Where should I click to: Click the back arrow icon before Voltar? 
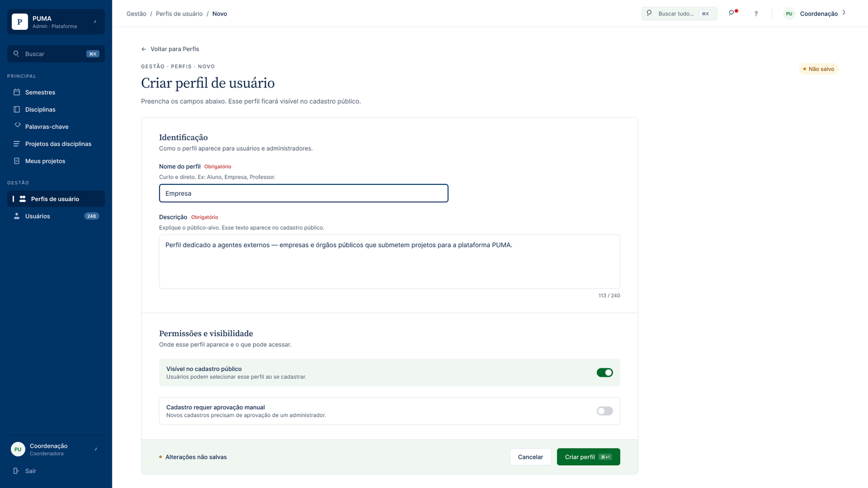coord(144,49)
